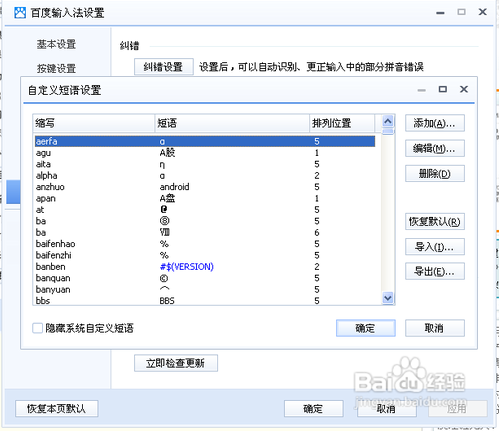
Task: Select the ba row with ⑧ phrase
Action: [x=205, y=221]
